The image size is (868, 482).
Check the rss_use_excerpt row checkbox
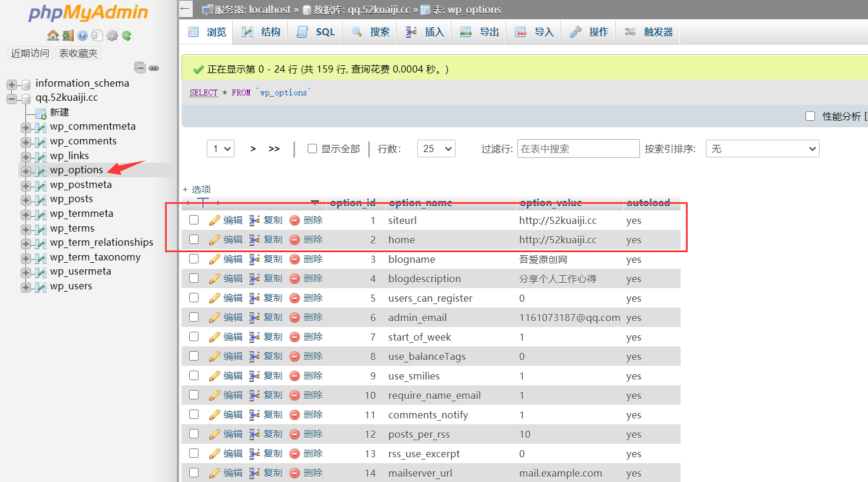pos(194,453)
